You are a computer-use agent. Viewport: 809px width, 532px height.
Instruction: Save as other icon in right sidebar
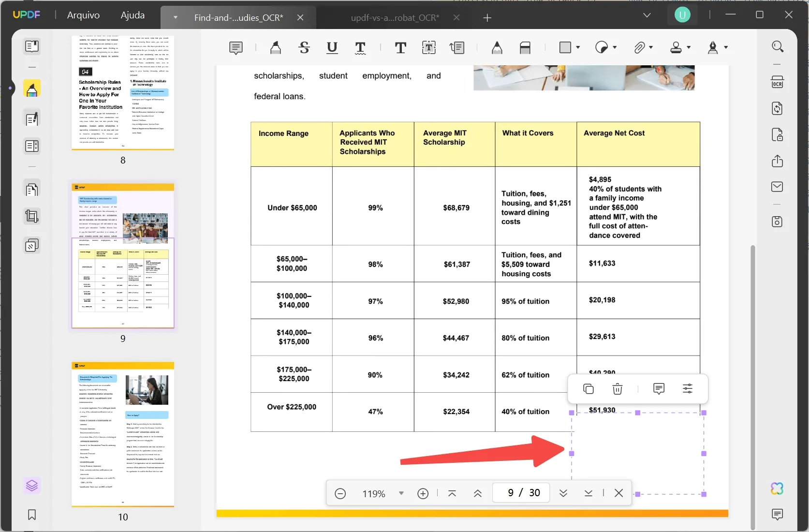click(x=778, y=222)
